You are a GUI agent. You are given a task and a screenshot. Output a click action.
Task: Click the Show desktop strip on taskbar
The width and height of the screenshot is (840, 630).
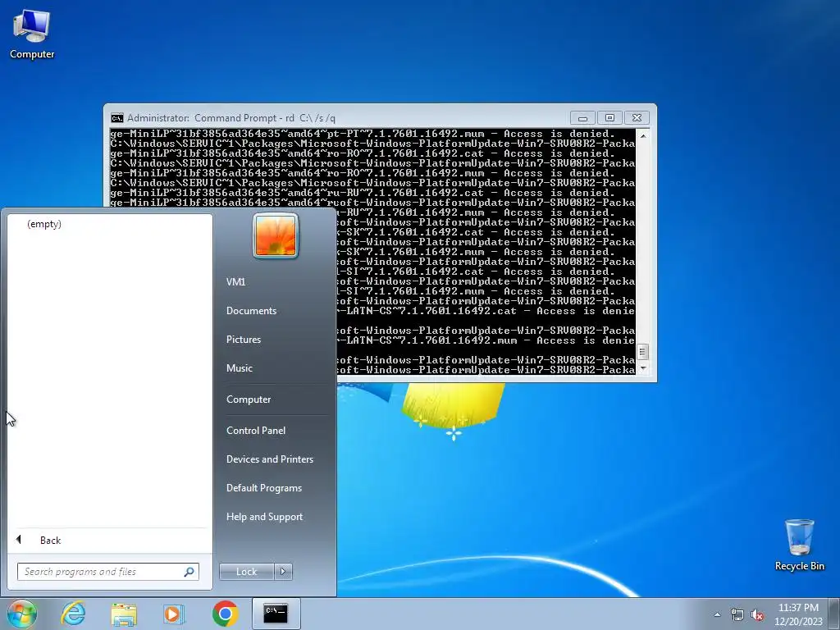[x=836, y=614]
